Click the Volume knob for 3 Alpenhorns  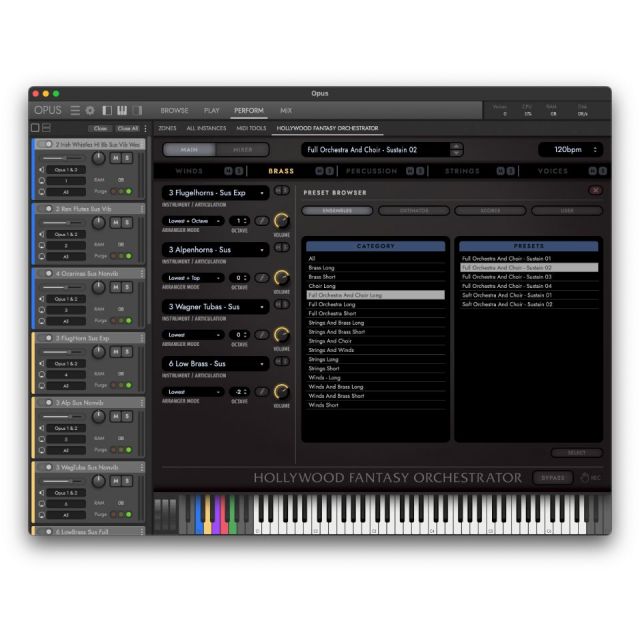[282, 278]
